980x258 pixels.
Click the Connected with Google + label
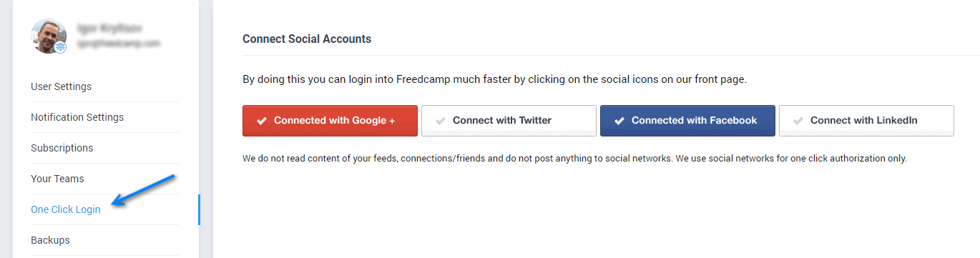[335, 121]
